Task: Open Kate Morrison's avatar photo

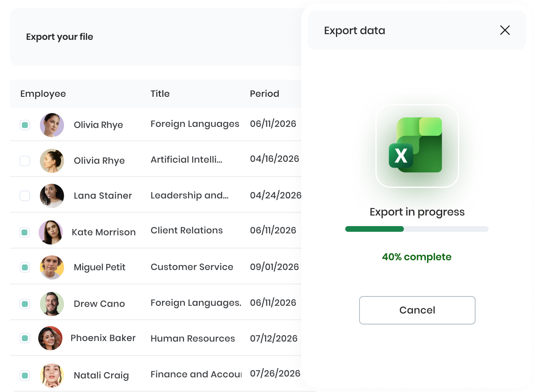Action: pos(51,232)
